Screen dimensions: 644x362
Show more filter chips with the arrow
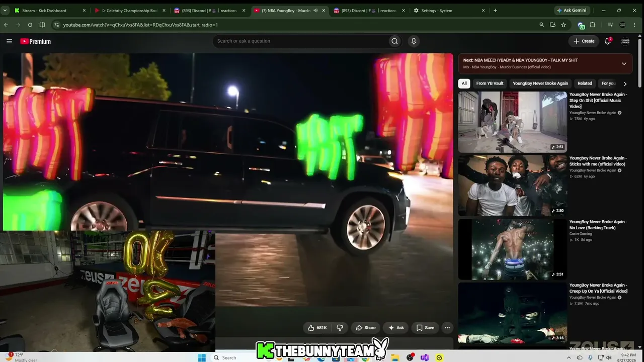625,83
